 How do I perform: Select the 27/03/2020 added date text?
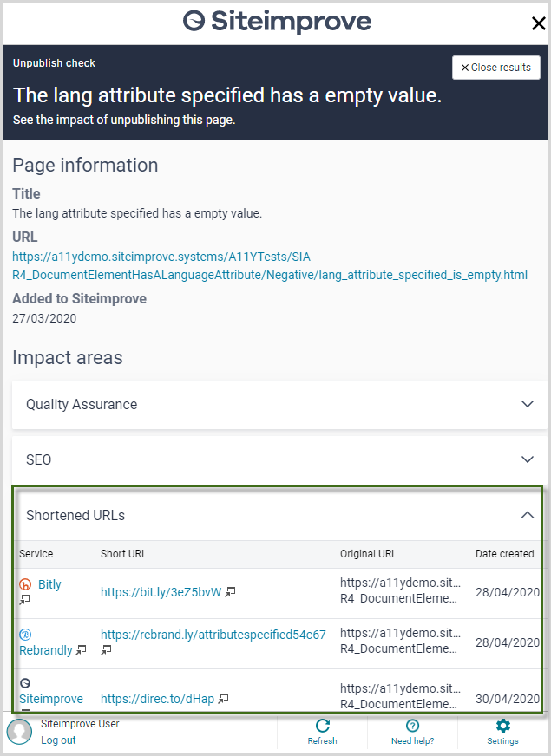pos(44,318)
